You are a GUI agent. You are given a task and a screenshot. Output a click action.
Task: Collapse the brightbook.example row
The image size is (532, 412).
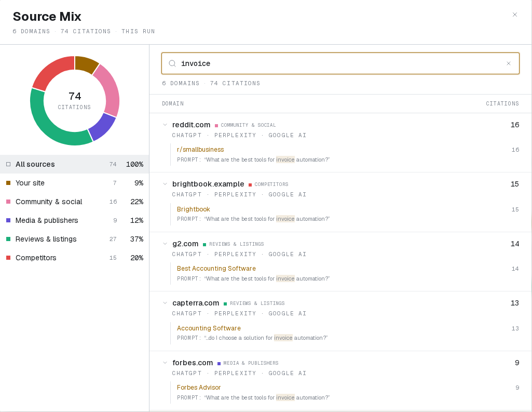(x=165, y=184)
